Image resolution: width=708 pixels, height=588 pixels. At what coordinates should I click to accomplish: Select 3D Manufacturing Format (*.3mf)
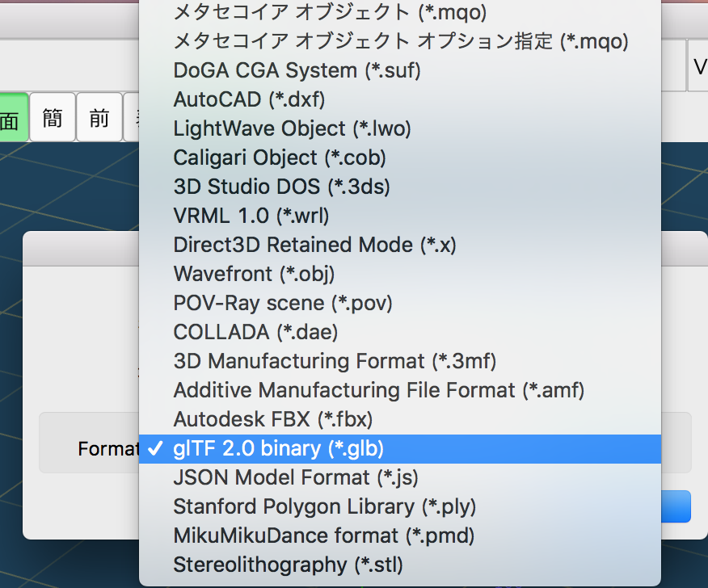400,361
